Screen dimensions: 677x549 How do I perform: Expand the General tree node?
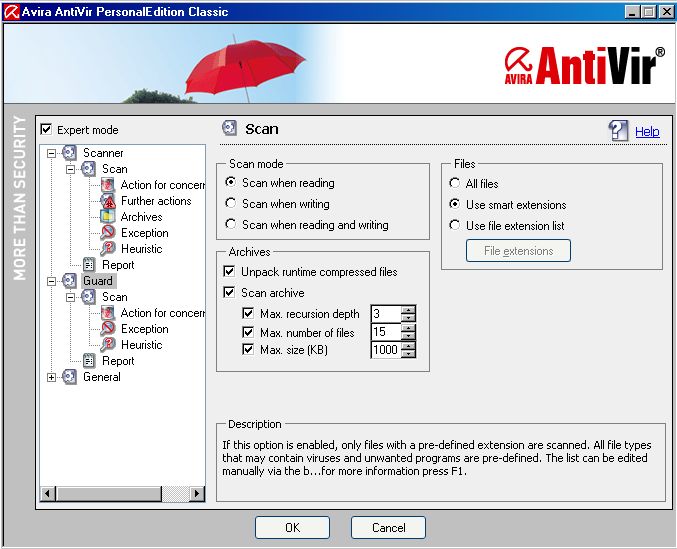tap(51, 378)
